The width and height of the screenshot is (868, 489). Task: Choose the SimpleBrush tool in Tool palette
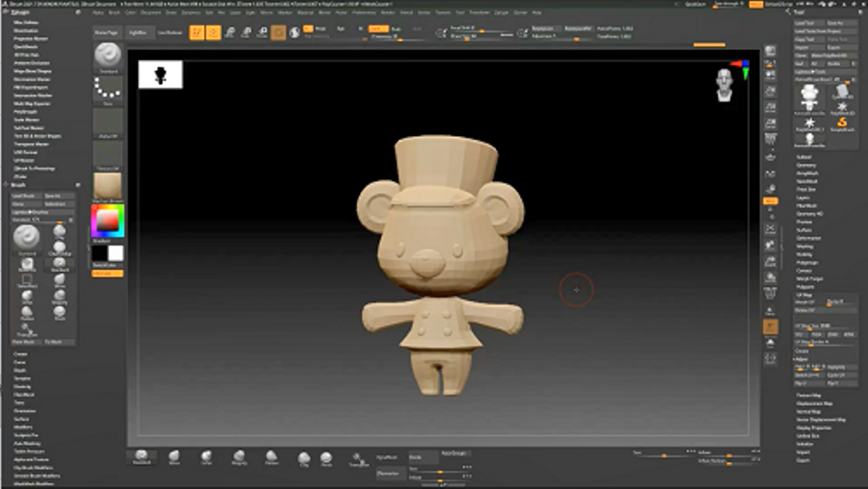point(842,123)
